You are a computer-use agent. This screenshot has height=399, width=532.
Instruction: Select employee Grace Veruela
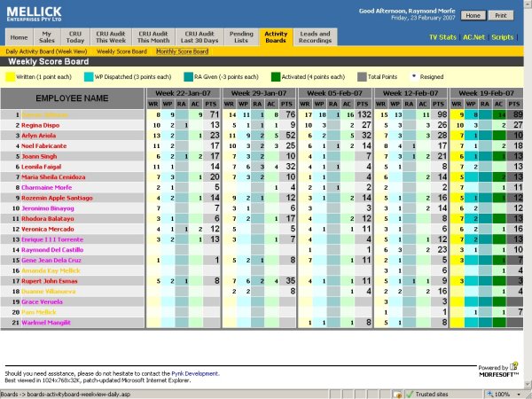tap(42, 301)
